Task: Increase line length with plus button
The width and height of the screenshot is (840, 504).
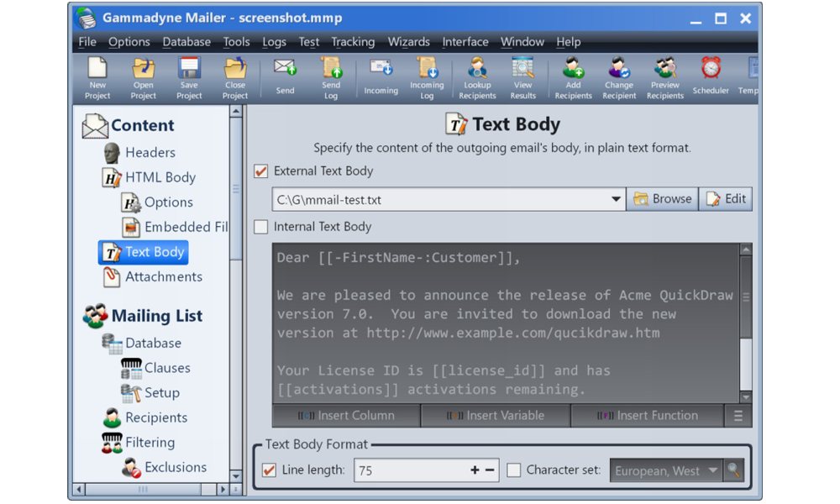Action: click(475, 470)
